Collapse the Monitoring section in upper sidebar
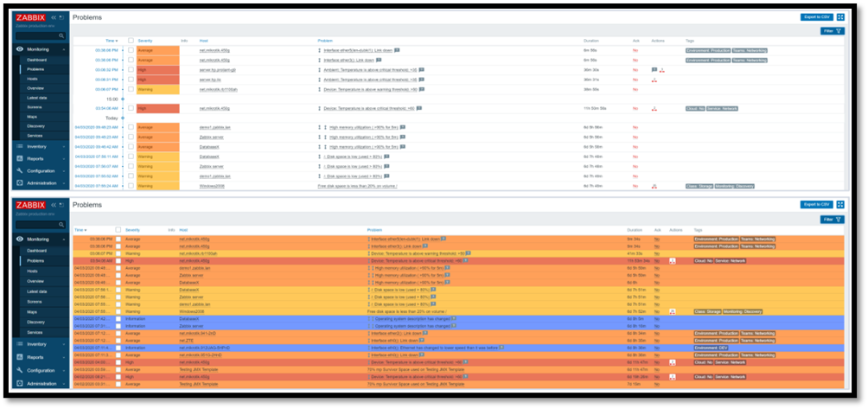The width and height of the screenshot is (868, 409). (62, 49)
